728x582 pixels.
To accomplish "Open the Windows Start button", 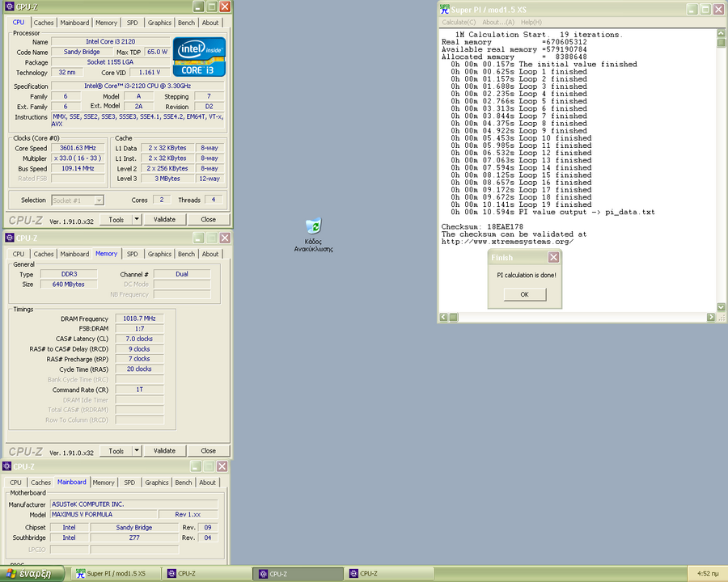I will tap(32, 574).
